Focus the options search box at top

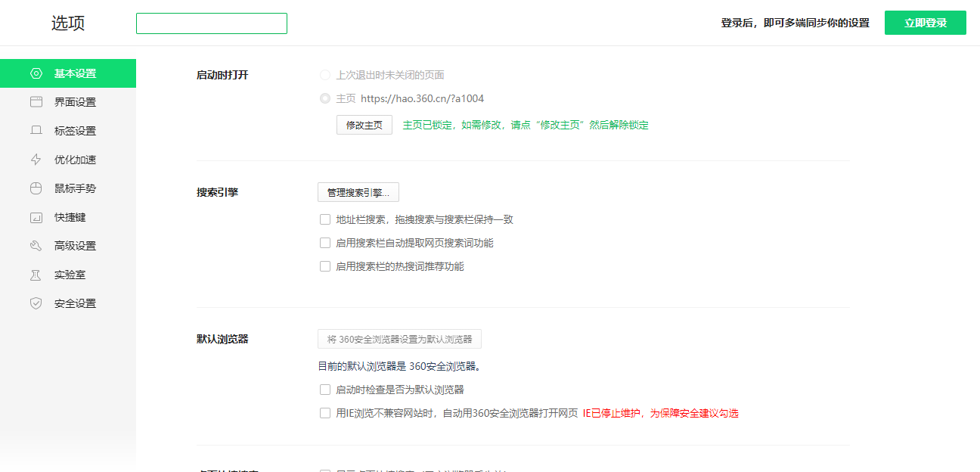click(212, 23)
